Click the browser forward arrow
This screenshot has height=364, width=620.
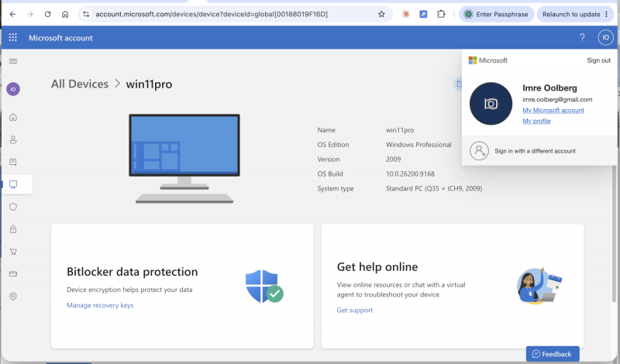30,14
